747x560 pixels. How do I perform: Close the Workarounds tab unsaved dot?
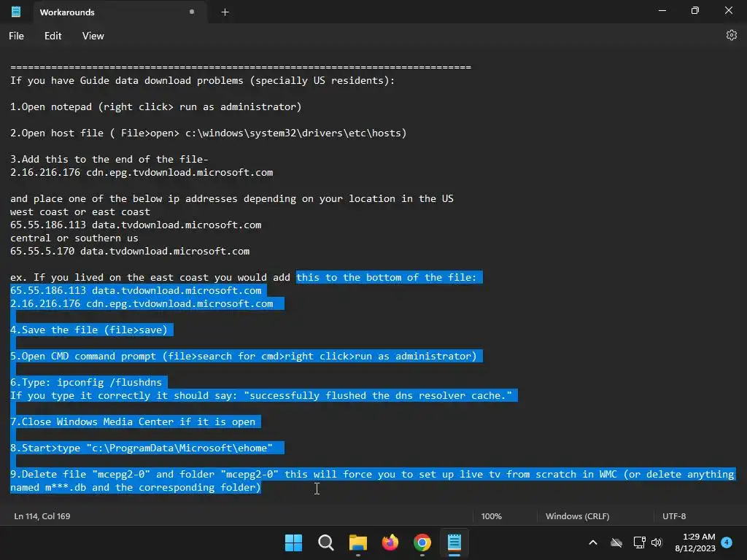click(x=192, y=12)
